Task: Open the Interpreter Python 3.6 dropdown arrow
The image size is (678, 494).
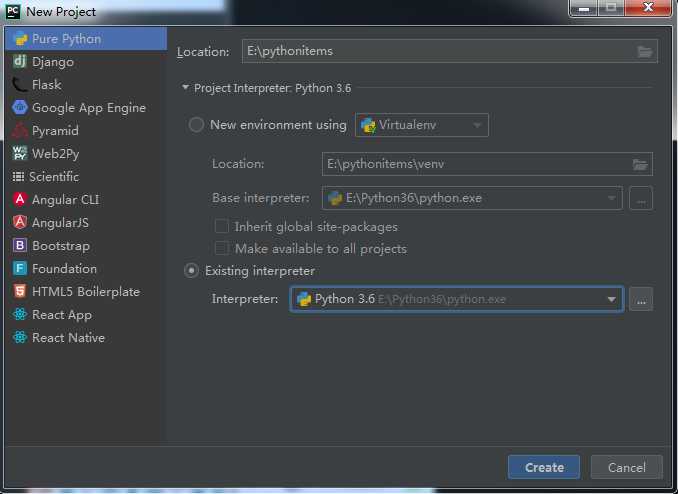Action: (611, 299)
